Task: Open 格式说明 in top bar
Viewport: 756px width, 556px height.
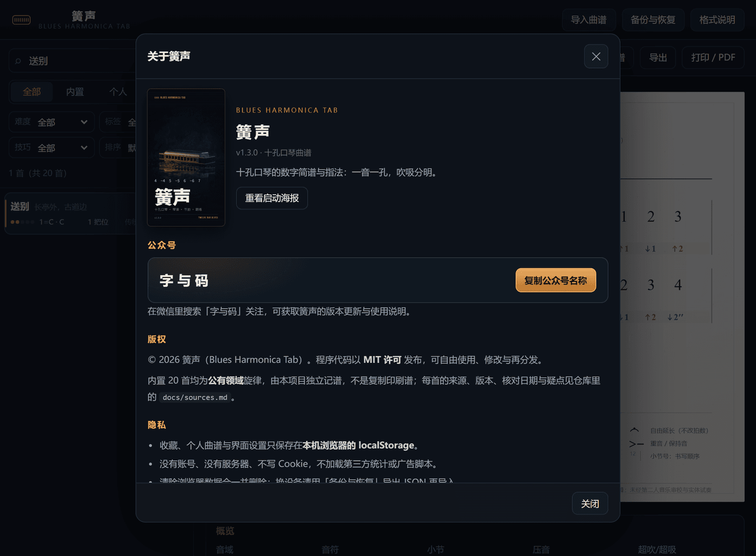Action: tap(717, 20)
